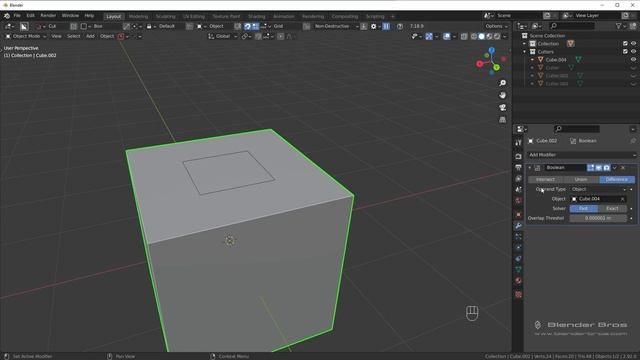This screenshot has height=360, width=640.
Task: Click the Scene name field
Action: coord(518,16)
